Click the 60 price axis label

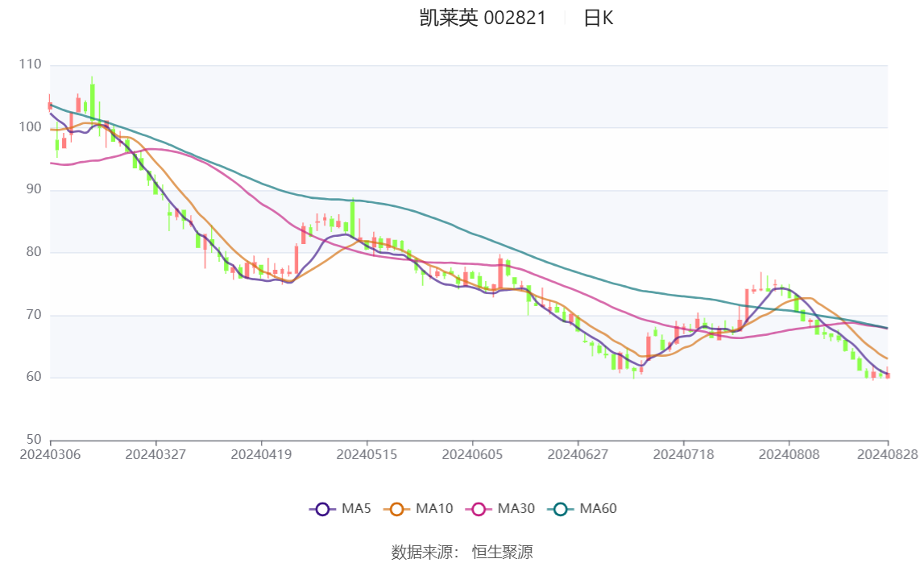(x=34, y=377)
